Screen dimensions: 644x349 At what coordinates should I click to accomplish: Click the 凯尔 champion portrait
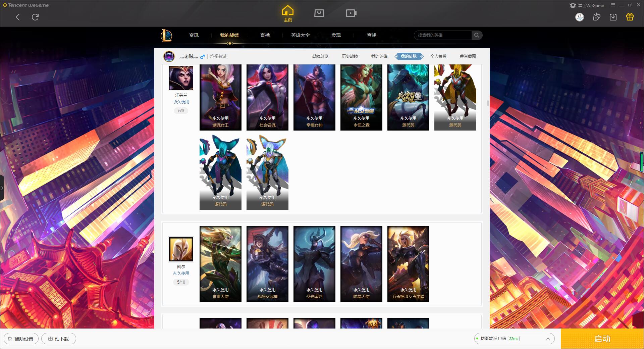click(181, 249)
